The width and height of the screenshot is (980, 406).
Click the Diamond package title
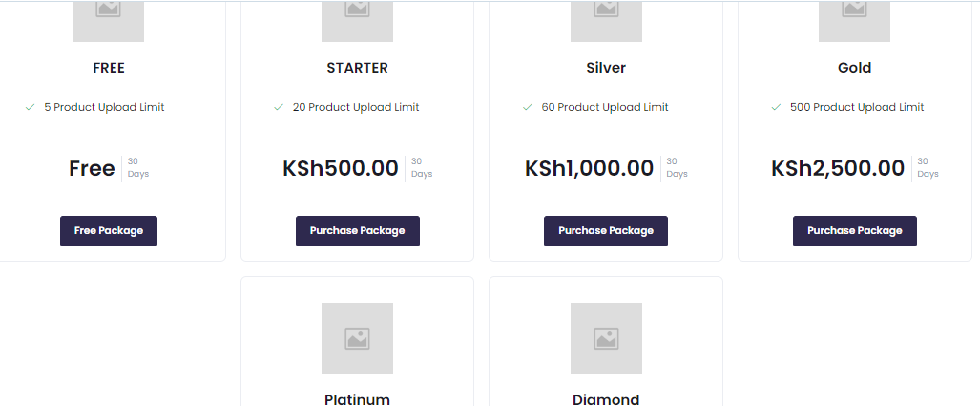click(606, 399)
